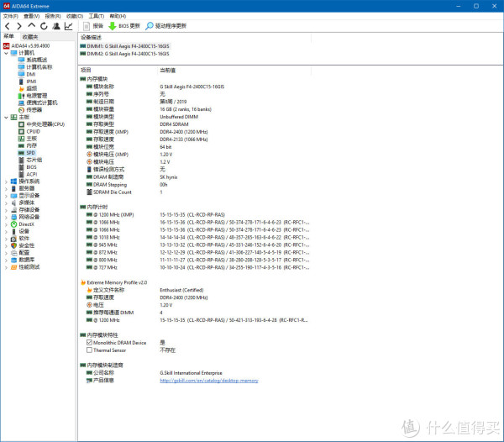The height and width of the screenshot is (442, 504).
Task: Select the BIOS tree item
Action: pyautogui.click(x=28, y=167)
